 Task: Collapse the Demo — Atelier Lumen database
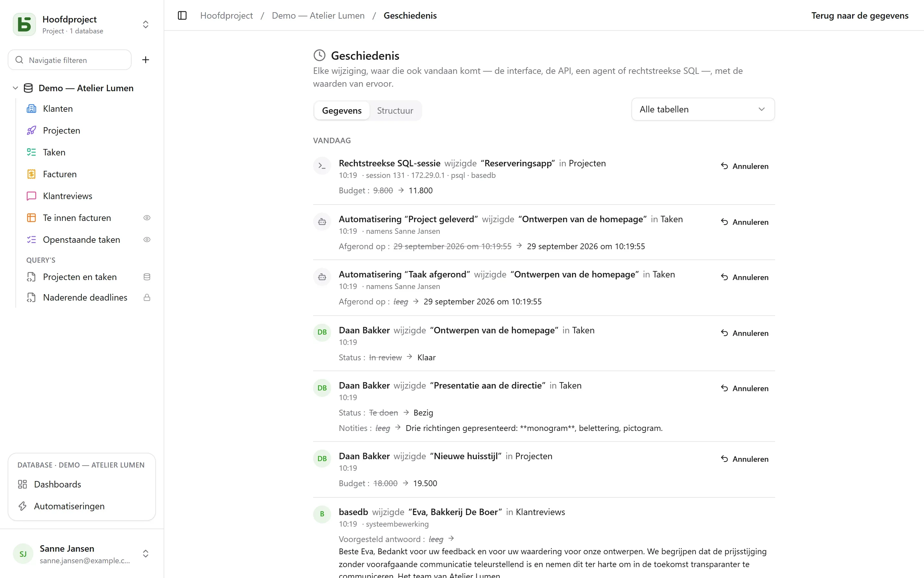[15, 88]
